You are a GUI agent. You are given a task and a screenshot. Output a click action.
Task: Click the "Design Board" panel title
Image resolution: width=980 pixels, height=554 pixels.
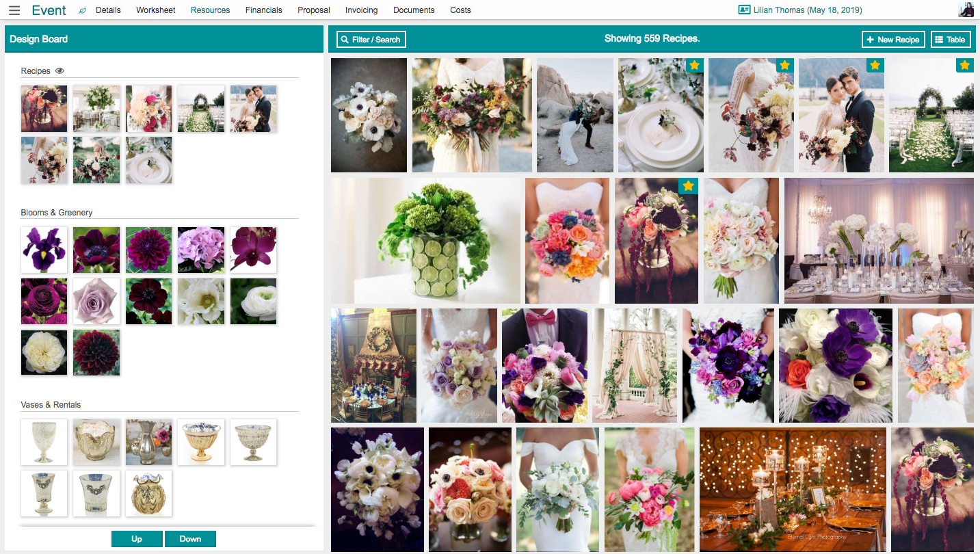[x=39, y=39]
